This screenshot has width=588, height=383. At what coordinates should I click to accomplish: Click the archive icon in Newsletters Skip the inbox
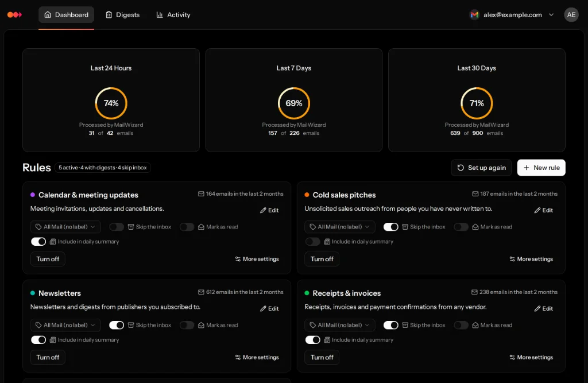131,325
